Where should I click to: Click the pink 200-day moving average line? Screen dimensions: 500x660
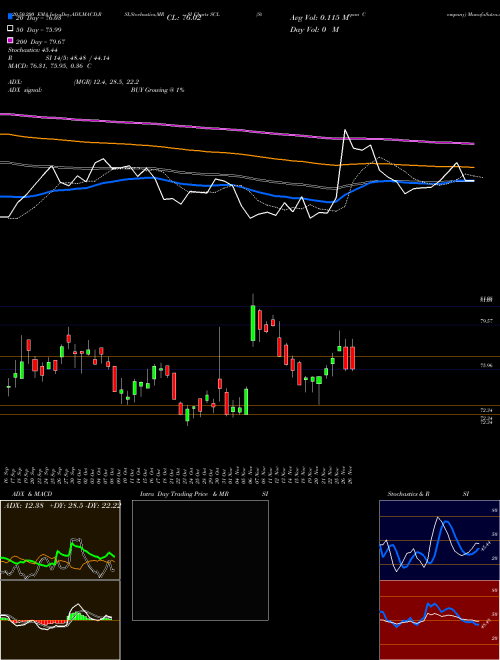[236, 130]
